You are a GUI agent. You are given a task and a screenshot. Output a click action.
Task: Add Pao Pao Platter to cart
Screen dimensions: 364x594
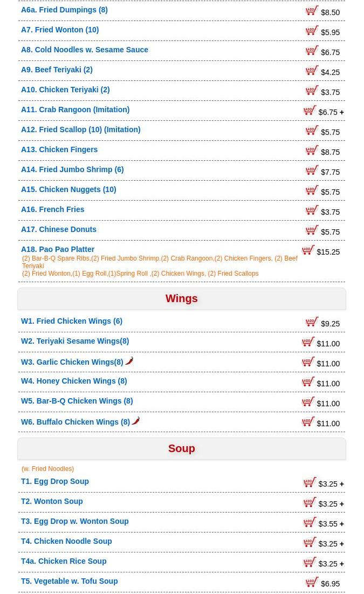pos(308,250)
